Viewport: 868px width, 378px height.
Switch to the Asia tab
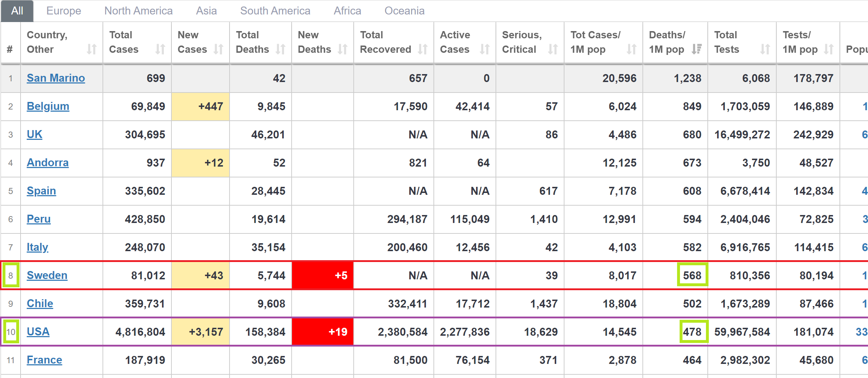pos(206,11)
